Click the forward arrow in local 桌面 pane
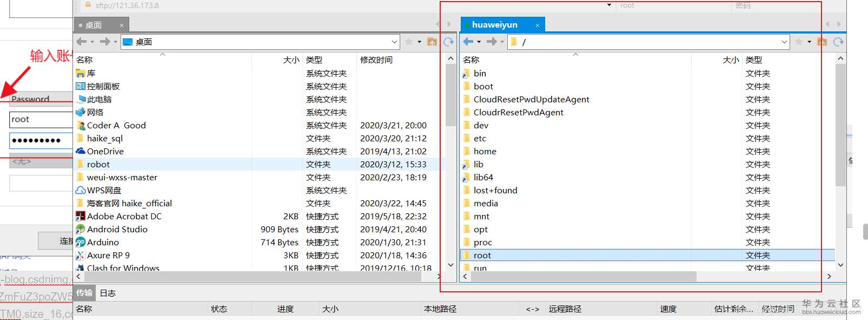This screenshot has height=320, width=868. click(105, 42)
